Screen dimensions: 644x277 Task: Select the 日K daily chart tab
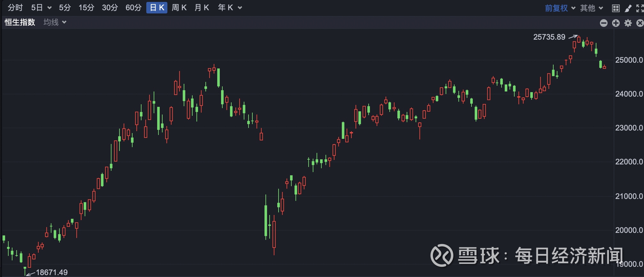tap(157, 8)
